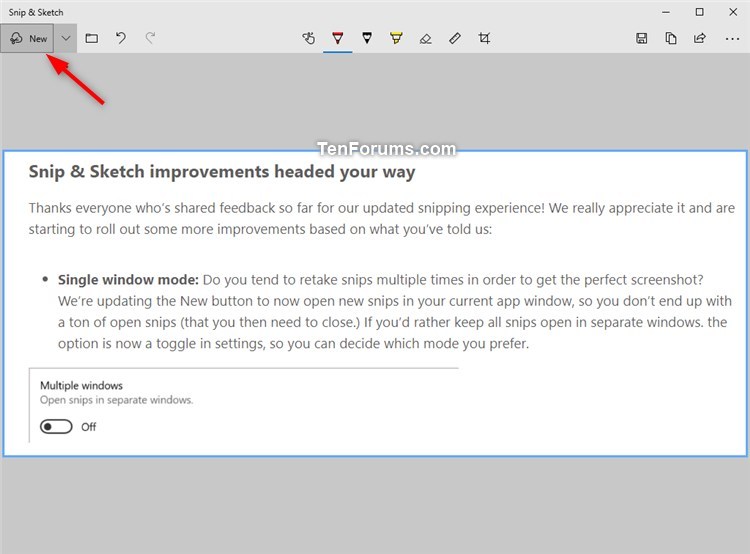750x554 pixels.
Task: Click the New snip button
Action: 27,38
